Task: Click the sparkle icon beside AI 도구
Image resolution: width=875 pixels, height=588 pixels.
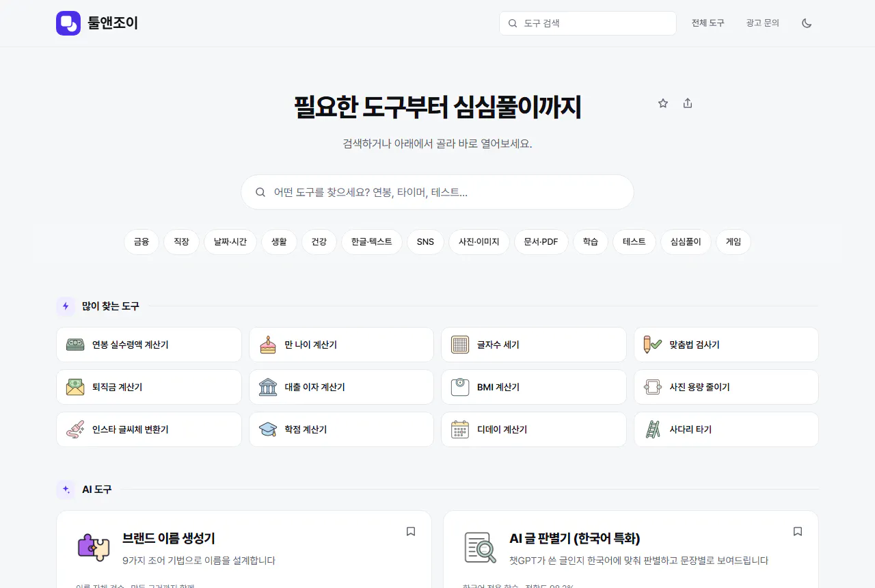Action: [66, 490]
